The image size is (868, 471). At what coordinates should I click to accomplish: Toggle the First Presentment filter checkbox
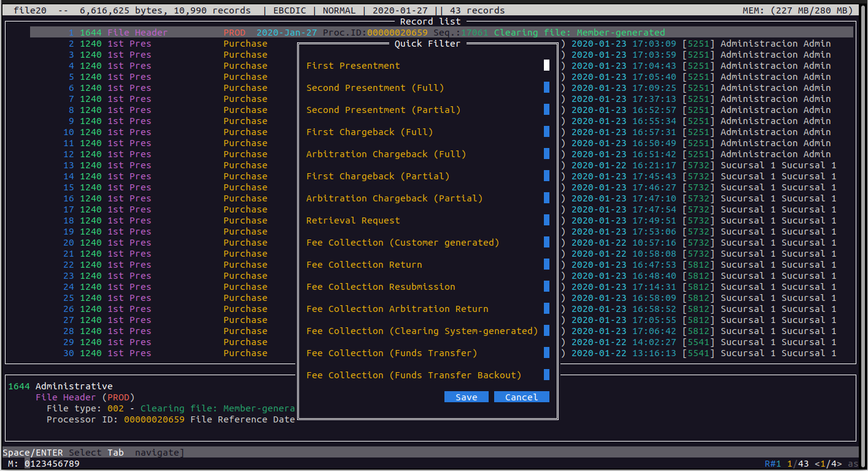click(546, 66)
